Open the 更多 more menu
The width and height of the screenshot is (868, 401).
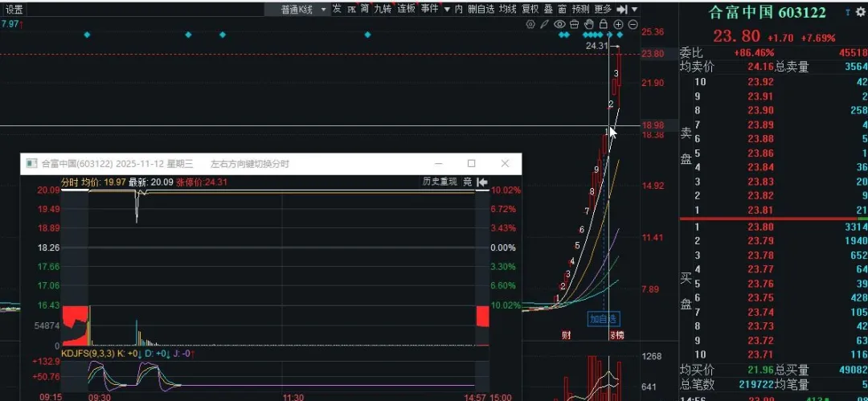pos(603,9)
